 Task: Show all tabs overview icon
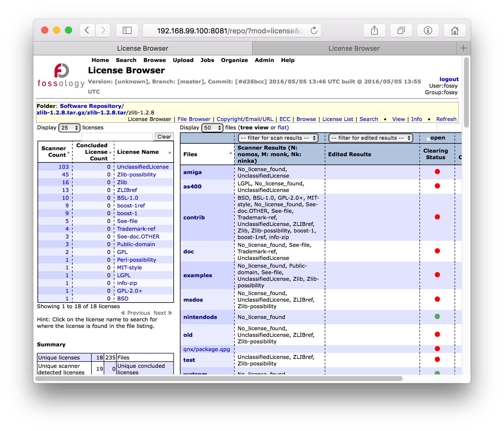401,30
